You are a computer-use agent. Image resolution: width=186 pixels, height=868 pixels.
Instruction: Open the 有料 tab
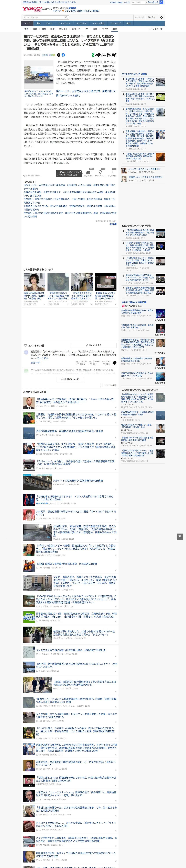pyautogui.click(x=128, y=24)
